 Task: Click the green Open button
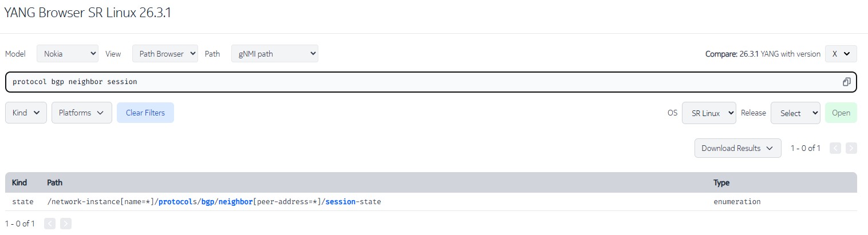click(x=841, y=113)
